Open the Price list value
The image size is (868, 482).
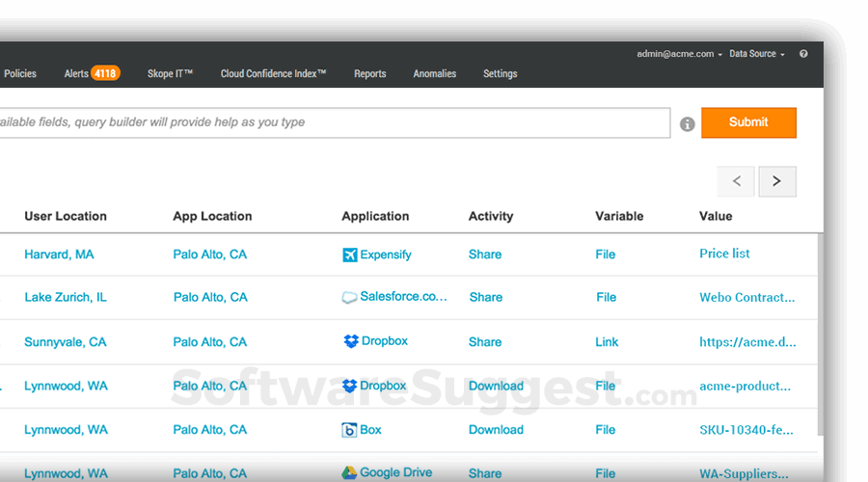pos(724,254)
